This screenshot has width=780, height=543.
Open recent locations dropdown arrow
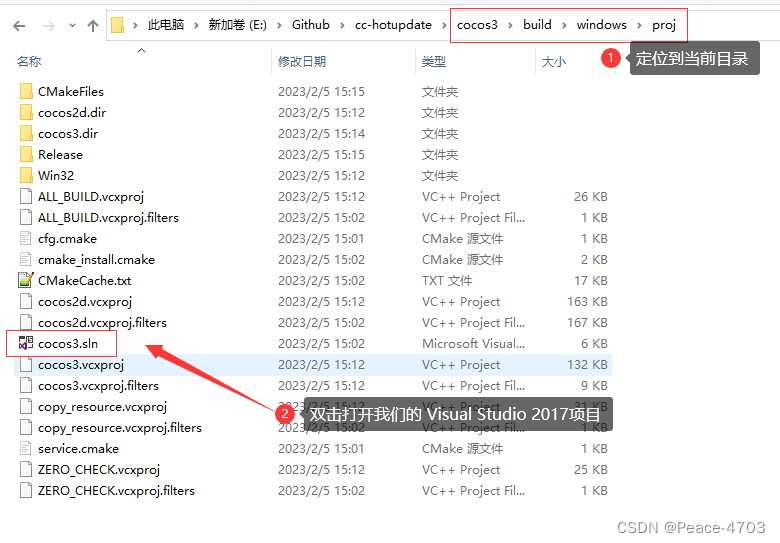click(72, 25)
